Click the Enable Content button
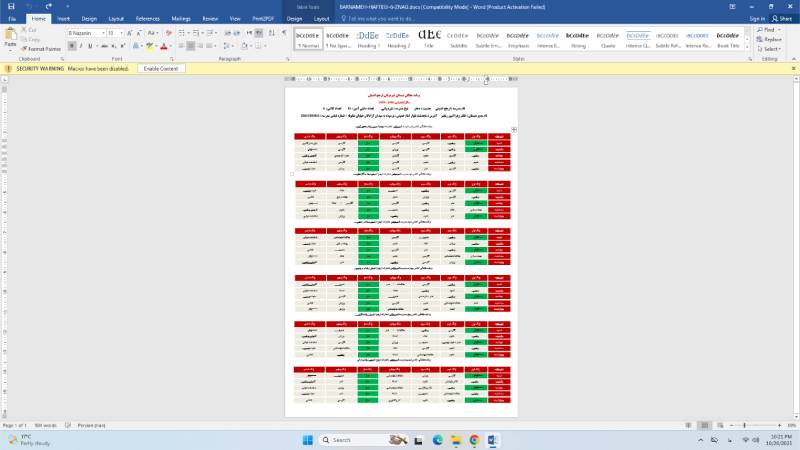 [x=160, y=68]
